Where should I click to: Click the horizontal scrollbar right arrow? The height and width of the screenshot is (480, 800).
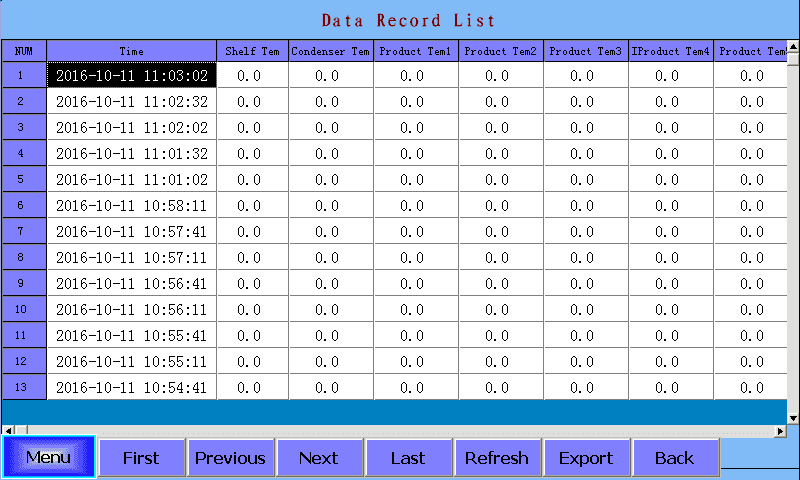click(x=781, y=431)
